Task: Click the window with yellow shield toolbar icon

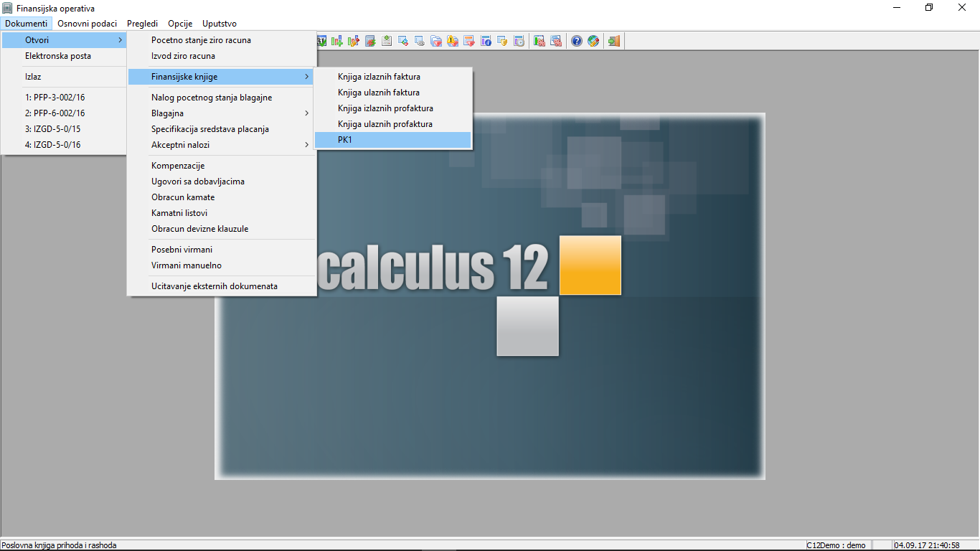Action: [x=502, y=41]
